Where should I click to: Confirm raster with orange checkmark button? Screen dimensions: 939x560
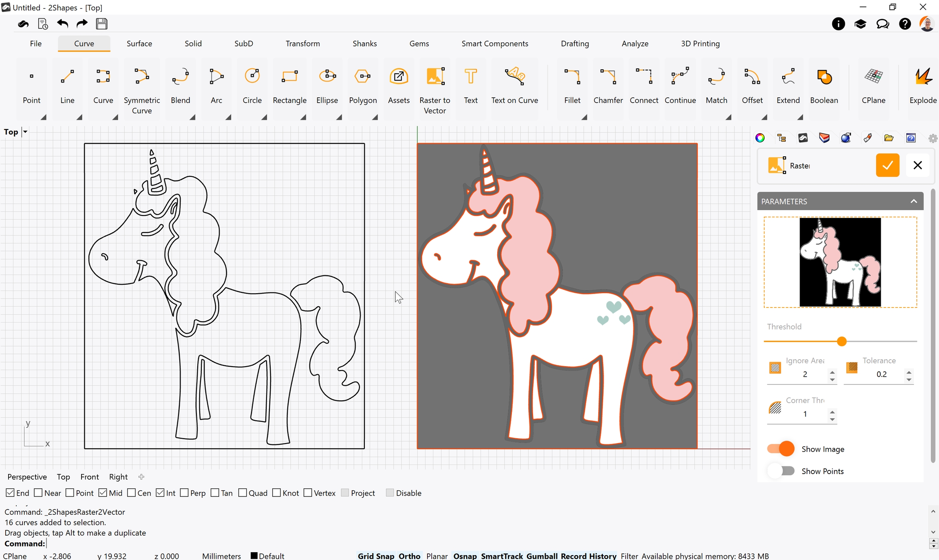point(887,165)
